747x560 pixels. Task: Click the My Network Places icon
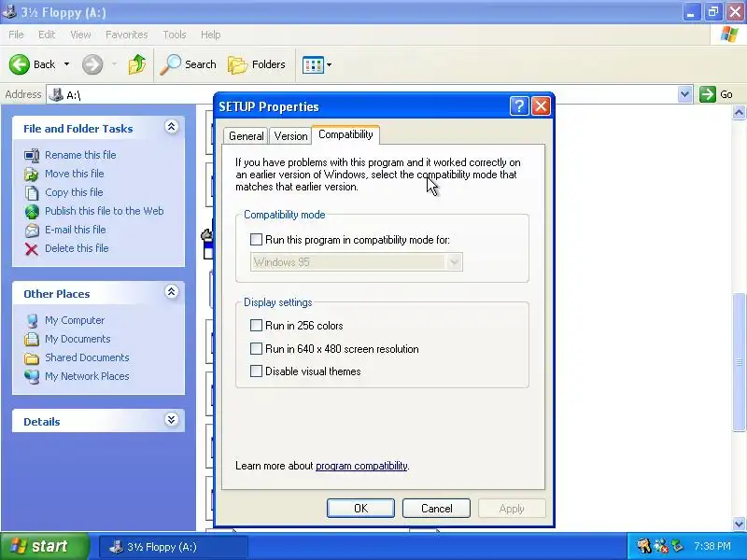point(32,376)
